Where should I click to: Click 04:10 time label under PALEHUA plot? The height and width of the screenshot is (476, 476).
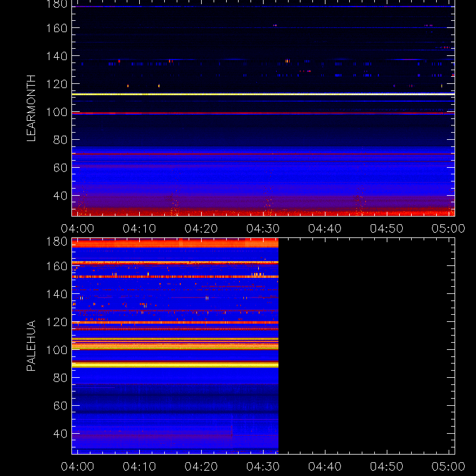pos(139,466)
